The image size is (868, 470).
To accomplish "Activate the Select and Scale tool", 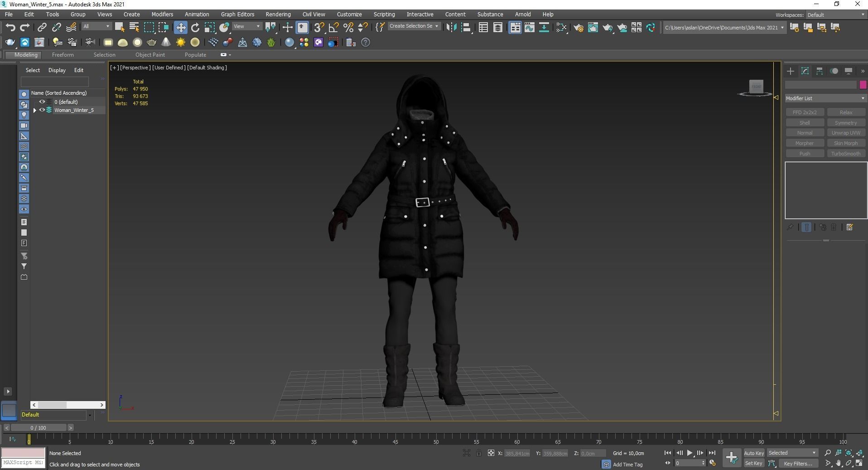I will 210,28.
